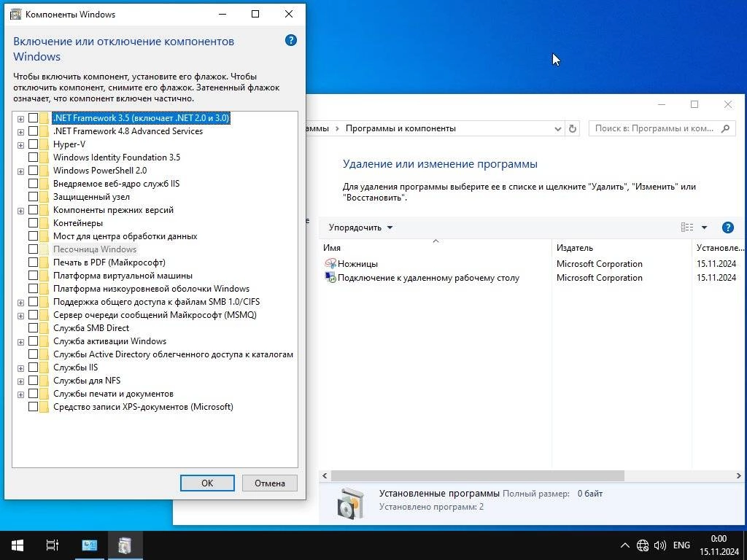Click the help icon in Programs window
Screen dimensions: 747x560
pyautogui.click(x=727, y=227)
